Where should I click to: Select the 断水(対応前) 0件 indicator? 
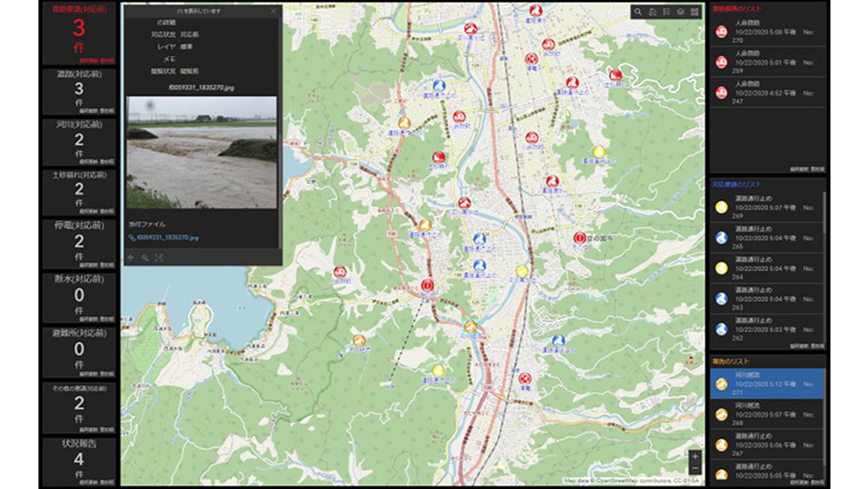79,297
